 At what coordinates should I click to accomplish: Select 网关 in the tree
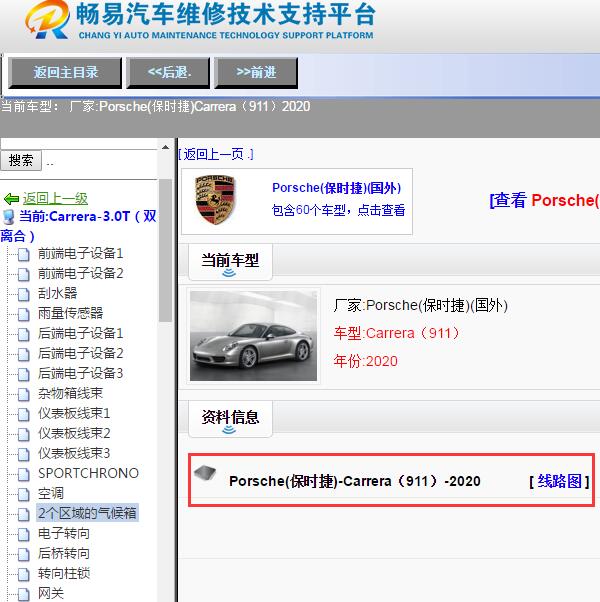51,593
